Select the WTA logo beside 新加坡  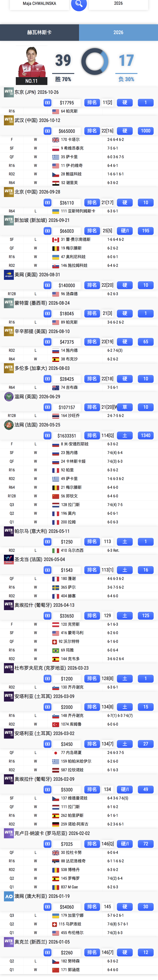click(x=8, y=220)
